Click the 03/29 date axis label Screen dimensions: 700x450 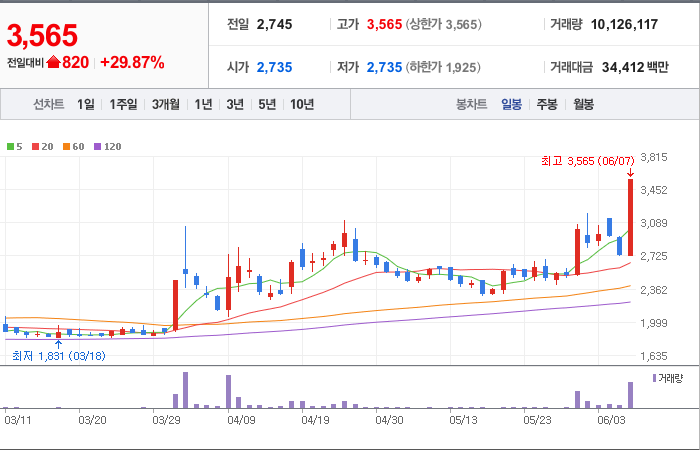166,420
